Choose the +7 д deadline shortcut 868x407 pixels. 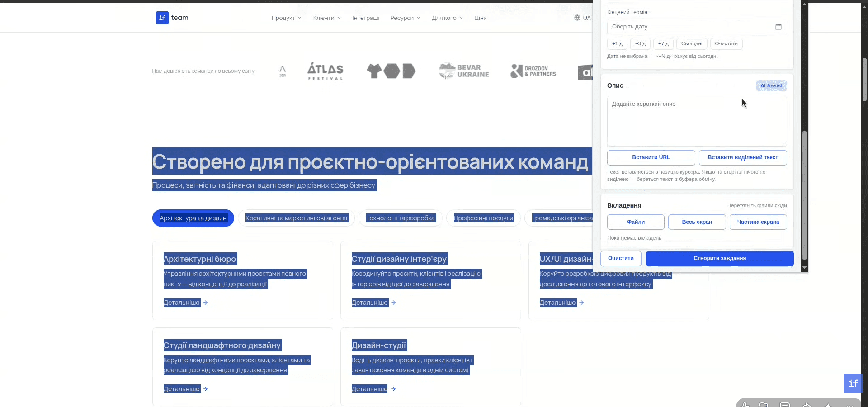(663, 44)
